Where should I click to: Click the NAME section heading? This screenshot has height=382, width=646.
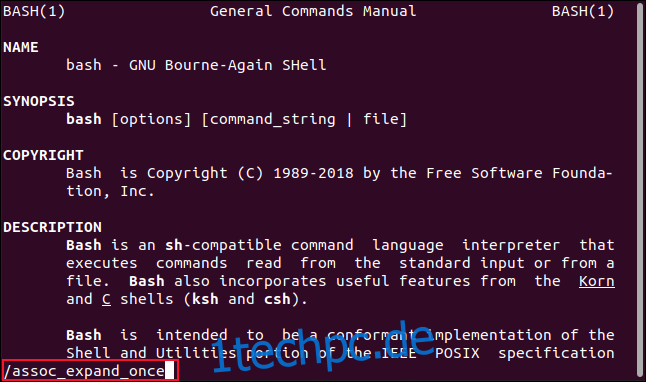[21, 47]
